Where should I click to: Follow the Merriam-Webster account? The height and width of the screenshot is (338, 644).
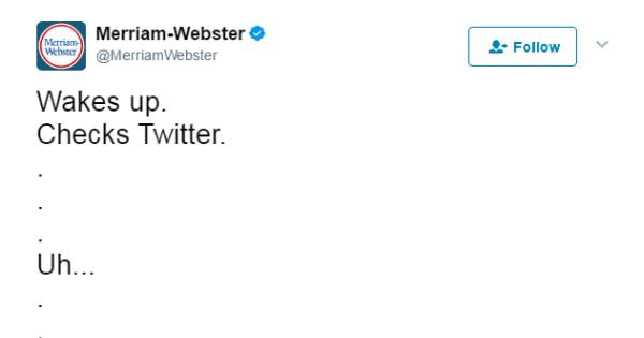click(x=522, y=47)
